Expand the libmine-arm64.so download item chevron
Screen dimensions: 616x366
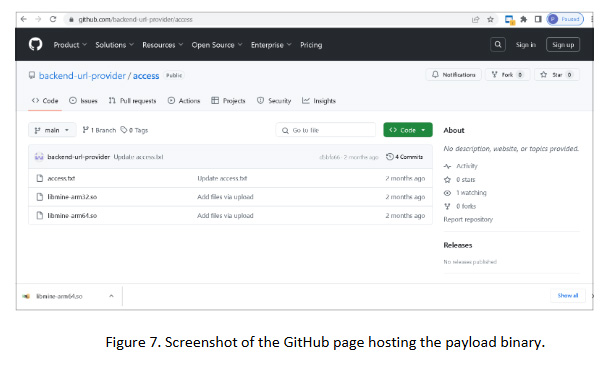tap(111, 296)
